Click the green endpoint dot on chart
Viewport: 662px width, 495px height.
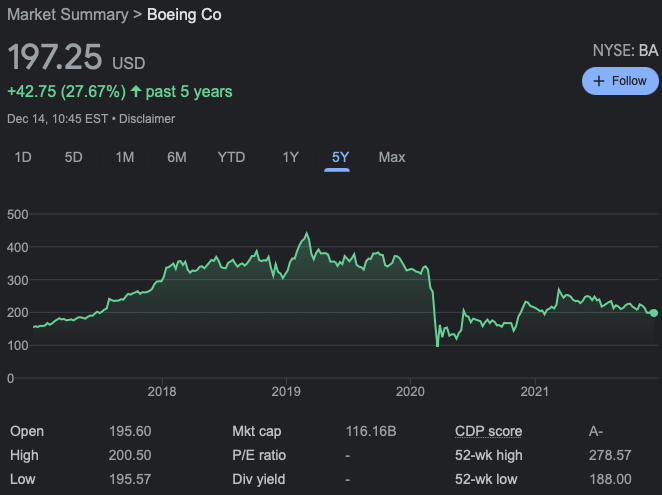(654, 313)
